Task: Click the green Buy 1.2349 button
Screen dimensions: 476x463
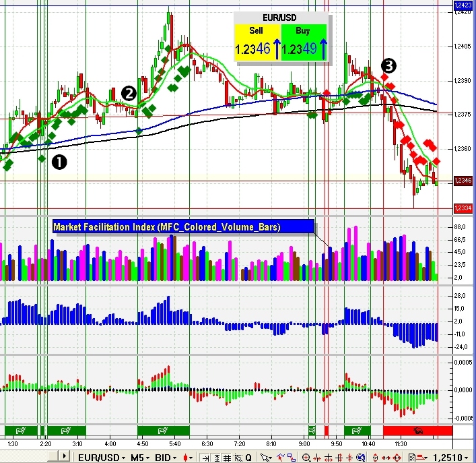Action: pyautogui.click(x=304, y=42)
